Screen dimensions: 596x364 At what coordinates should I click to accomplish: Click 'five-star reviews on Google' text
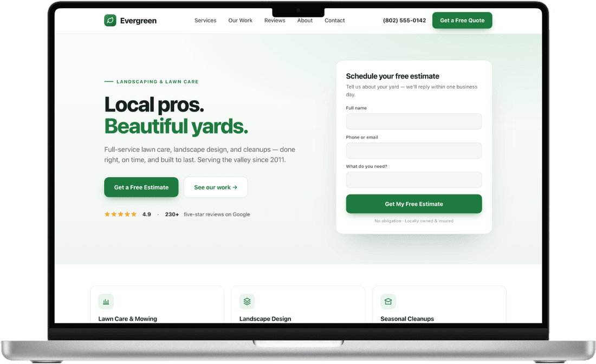pyautogui.click(x=217, y=214)
